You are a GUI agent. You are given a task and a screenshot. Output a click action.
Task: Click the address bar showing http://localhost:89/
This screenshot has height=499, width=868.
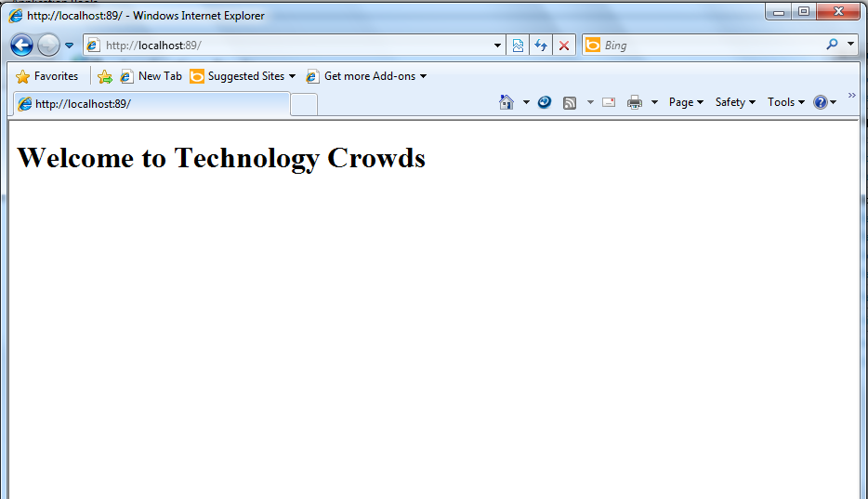click(294, 46)
